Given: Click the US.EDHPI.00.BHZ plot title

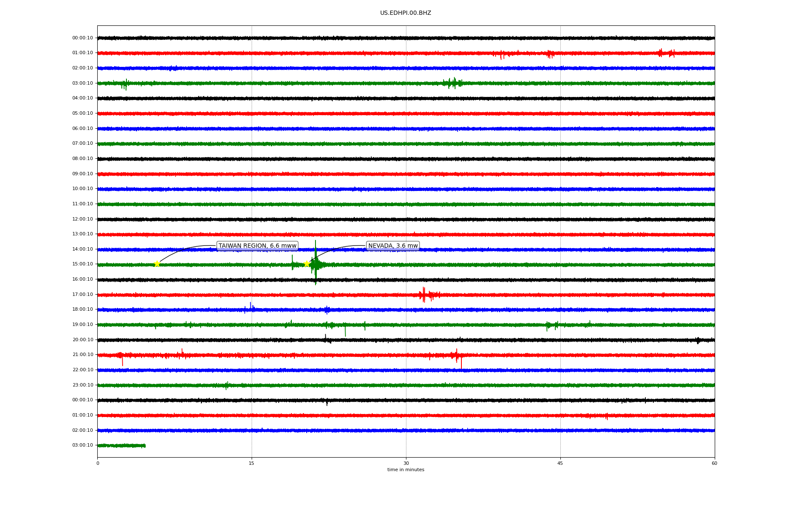Looking at the screenshot, I should pyautogui.click(x=405, y=13).
